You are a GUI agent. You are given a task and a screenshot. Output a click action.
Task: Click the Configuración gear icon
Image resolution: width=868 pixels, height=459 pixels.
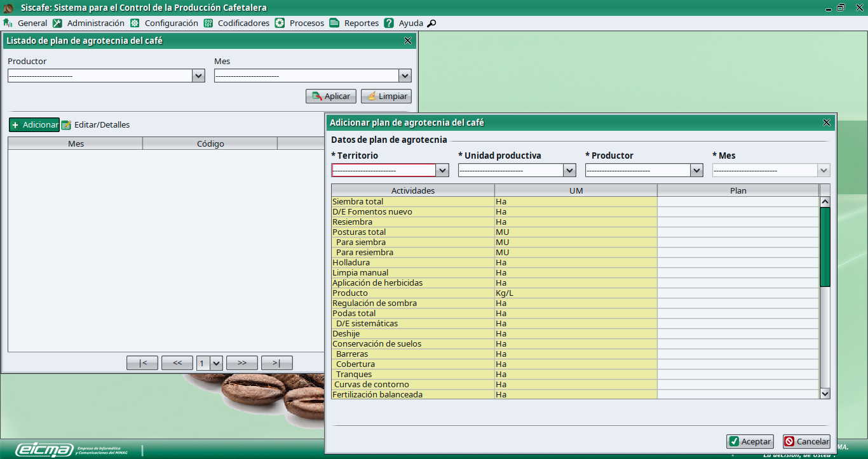135,23
